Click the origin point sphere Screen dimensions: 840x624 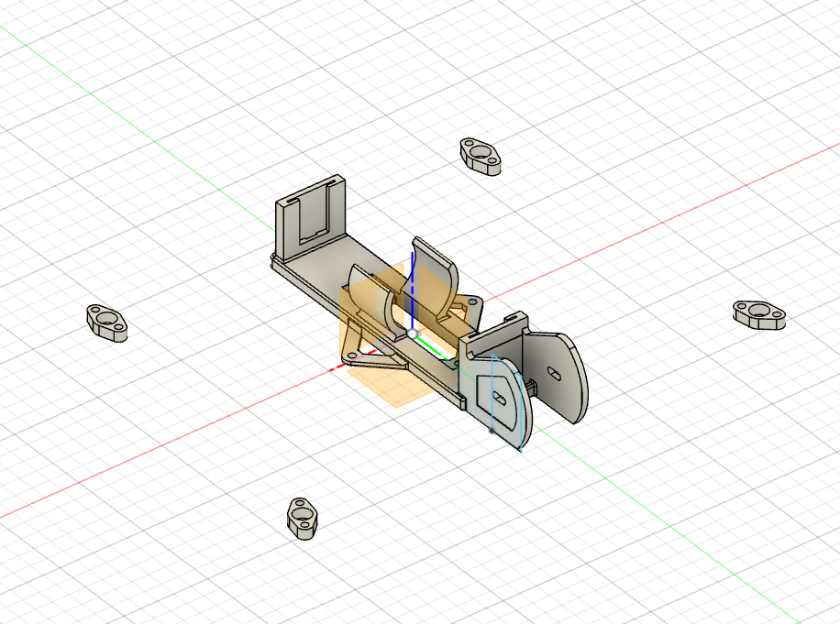[x=413, y=334]
